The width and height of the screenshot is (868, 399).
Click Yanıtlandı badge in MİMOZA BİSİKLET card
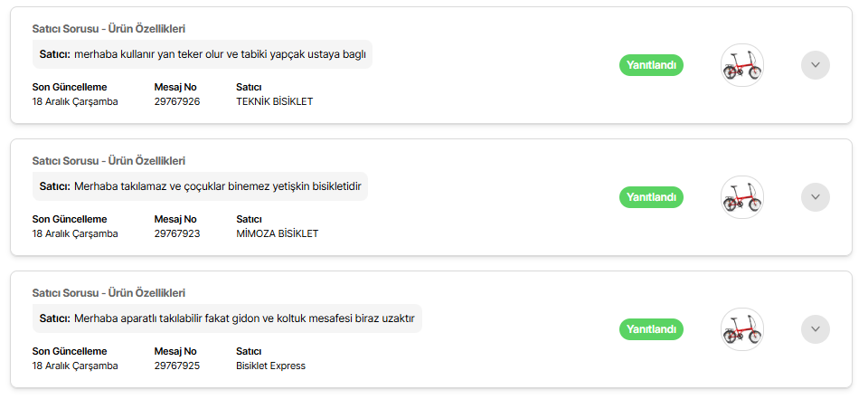pyautogui.click(x=651, y=196)
